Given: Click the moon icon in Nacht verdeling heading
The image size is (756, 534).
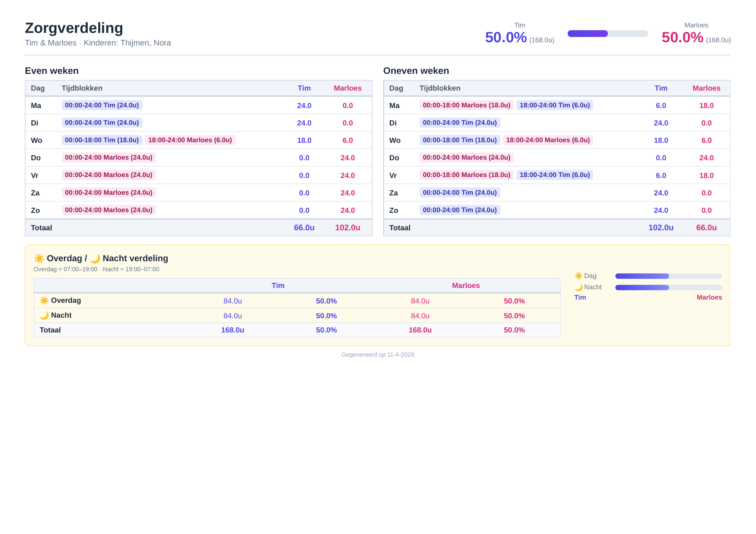Looking at the screenshot, I should coord(95,259).
